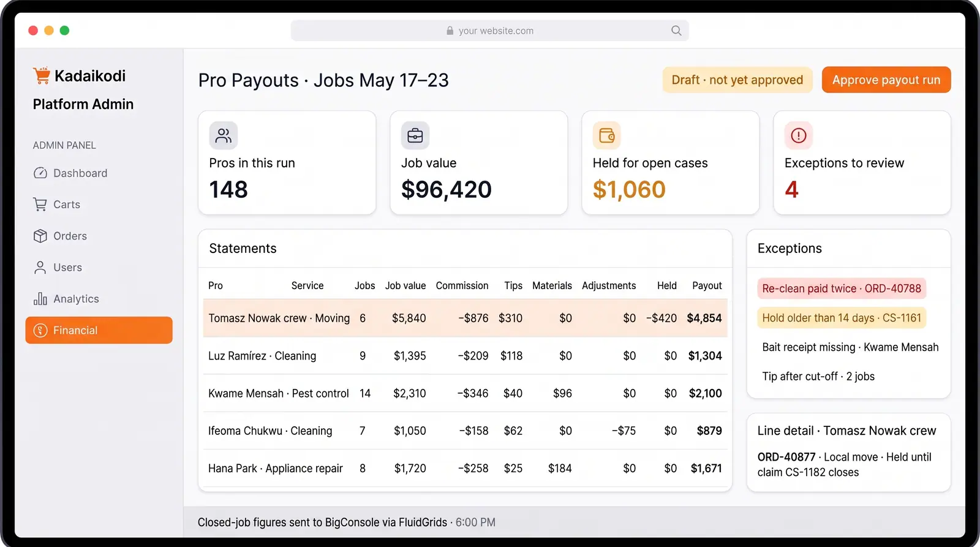Click the alert icon on Exceptions card
Viewport: 980px width, 547px height.
click(x=799, y=135)
